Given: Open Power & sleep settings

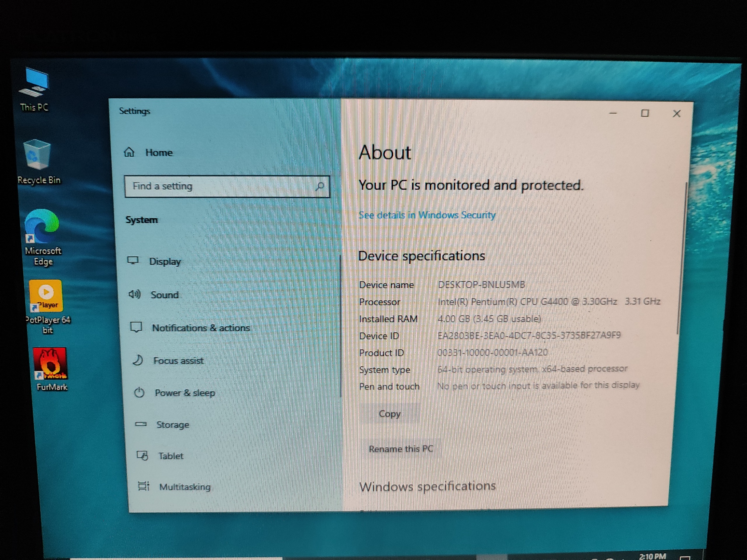Looking at the screenshot, I should 185,393.
